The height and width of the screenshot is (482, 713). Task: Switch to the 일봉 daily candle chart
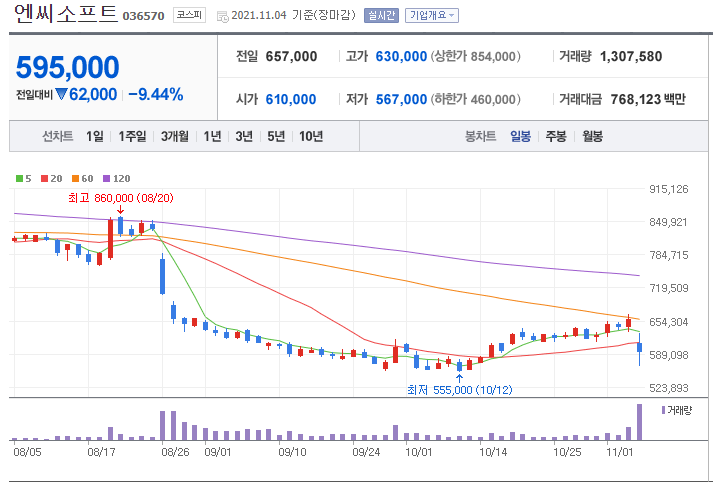(x=520, y=136)
